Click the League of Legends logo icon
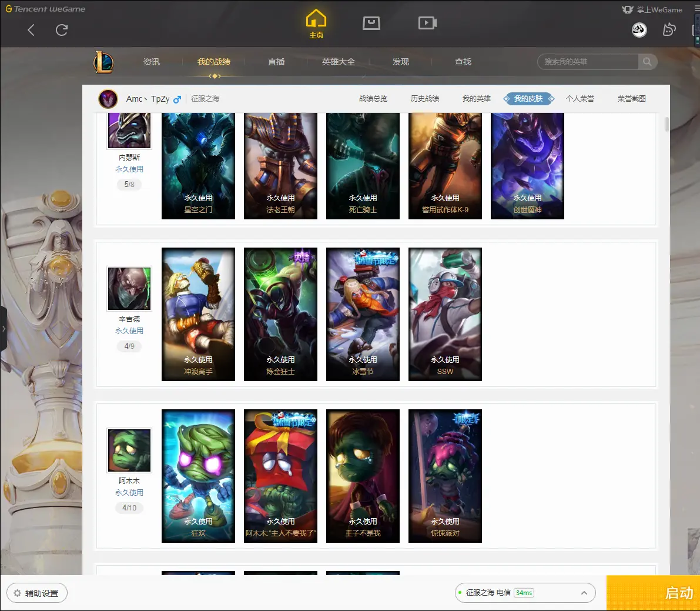 click(103, 62)
